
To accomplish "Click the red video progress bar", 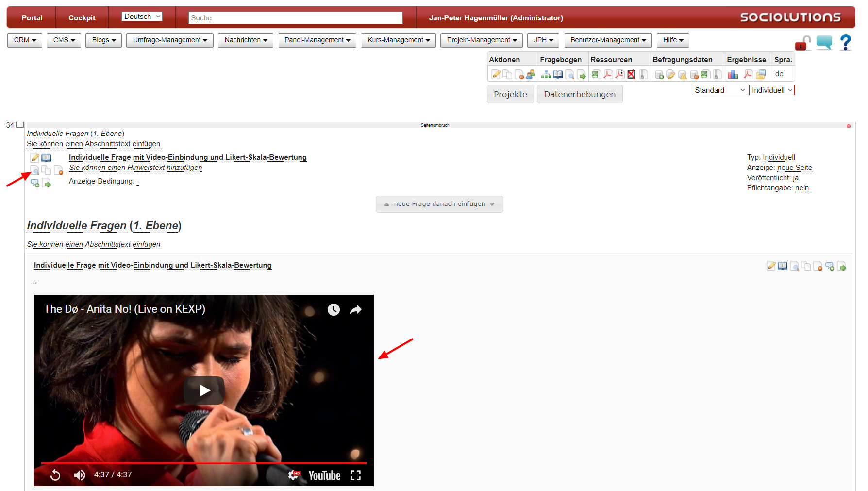I will pyautogui.click(x=204, y=463).
